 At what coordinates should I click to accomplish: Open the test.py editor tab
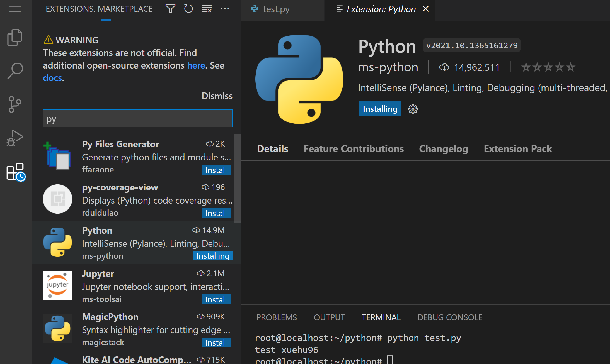[276, 9]
